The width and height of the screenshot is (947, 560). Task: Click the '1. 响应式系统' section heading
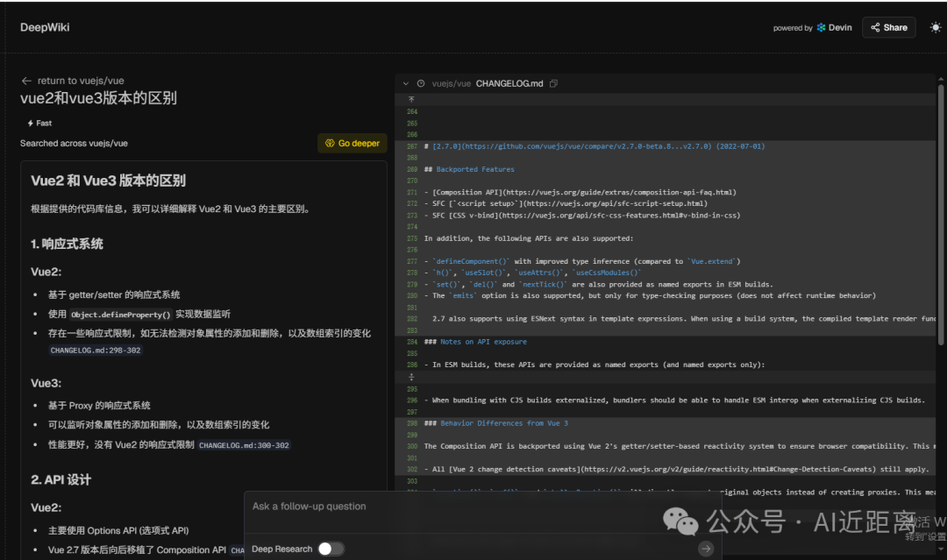pyautogui.click(x=67, y=245)
